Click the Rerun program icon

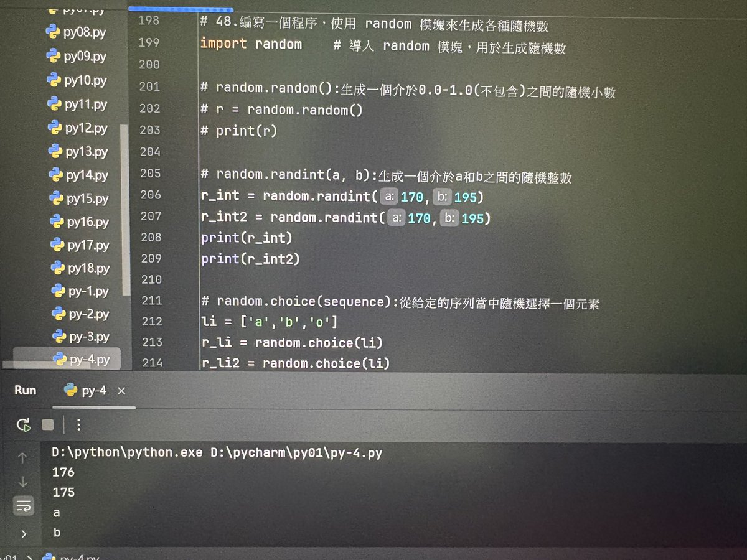pyautogui.click(x=23, y=424)
